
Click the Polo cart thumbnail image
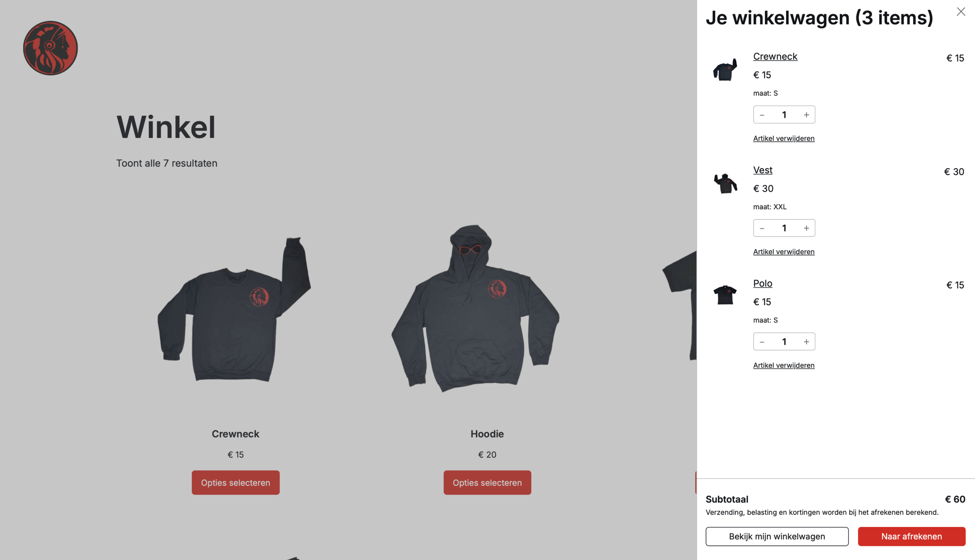tap(725, 295)
